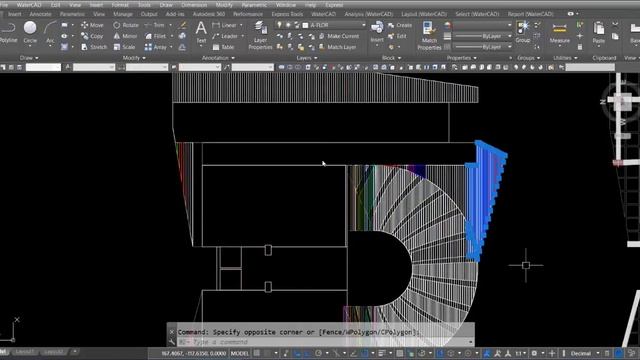The height and width of the screenshot is (360, 640).
Task: Open the Format menu
Action: 120,5
